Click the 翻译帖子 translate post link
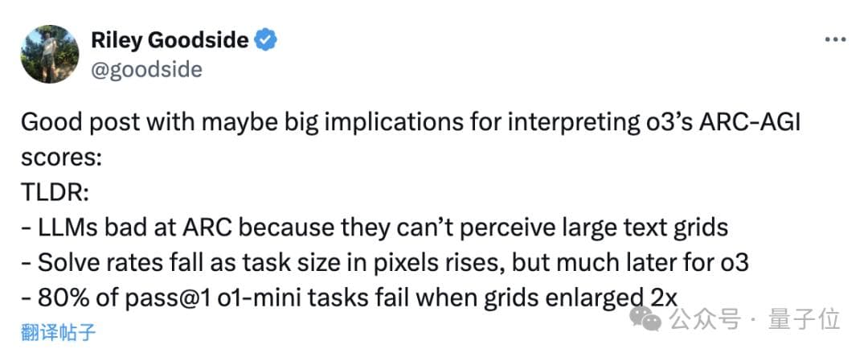This screenshot has height=353, width=868. pyautogui.click(x=58, y=331)
